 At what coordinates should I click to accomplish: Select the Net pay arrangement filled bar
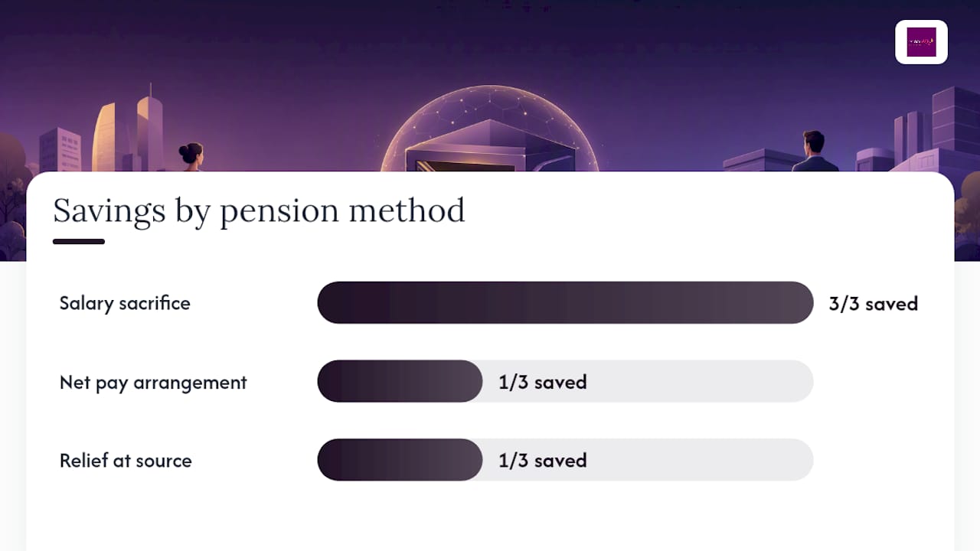[x=400, y=381]
